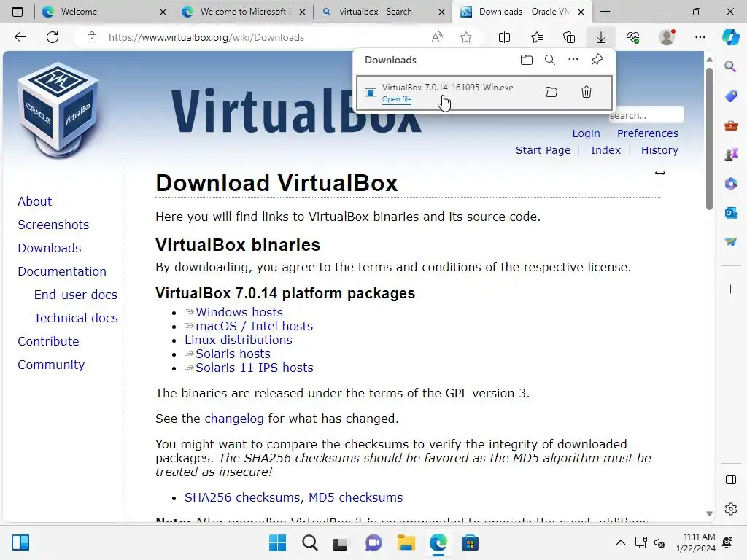Viewport: 747px width, 560px height.
Task: Pin the Downloads panel
Action: 597,60
